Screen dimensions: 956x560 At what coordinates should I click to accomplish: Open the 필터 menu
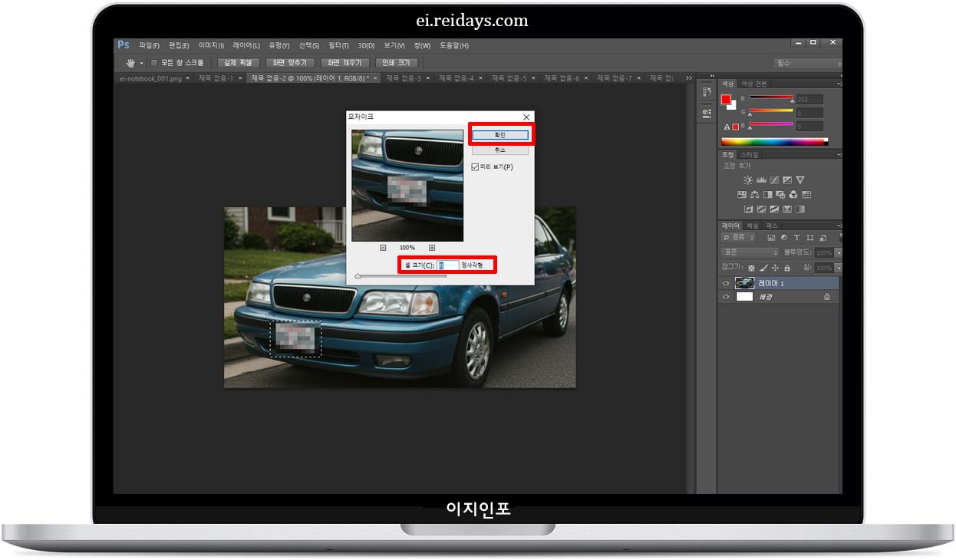336,45
